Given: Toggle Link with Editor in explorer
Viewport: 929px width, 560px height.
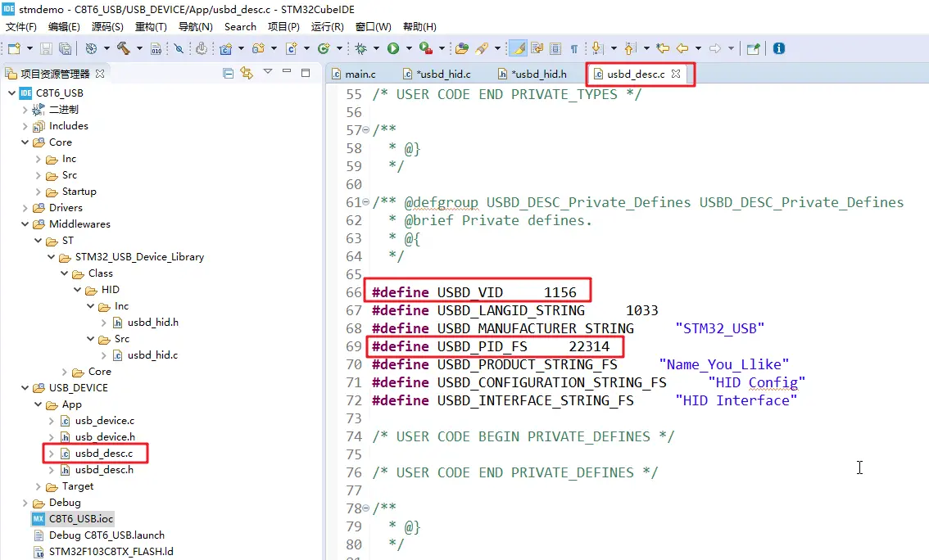Looking at the screenshot, I should pyautogui.click(x=247, y=73).
